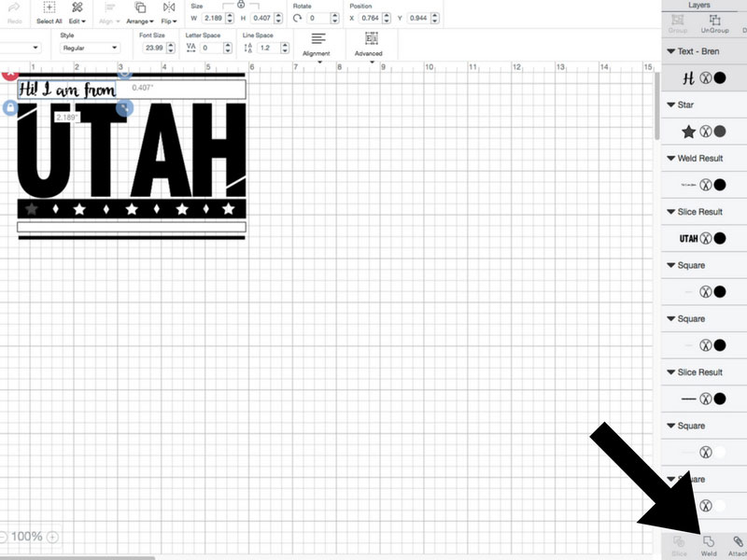Open the text Alignment menu
The width and height of the screenshot is (747, 560).
(x=317, y=44)
